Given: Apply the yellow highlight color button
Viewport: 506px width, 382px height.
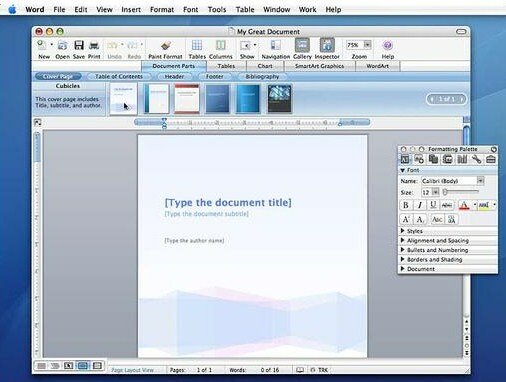Looking at the screenshot, I should click(484, 205).
